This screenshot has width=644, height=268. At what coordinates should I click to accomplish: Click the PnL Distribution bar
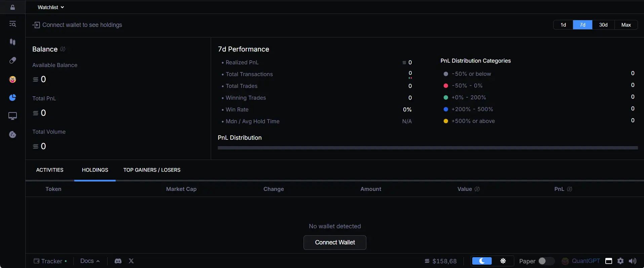[x=428, y=148]
